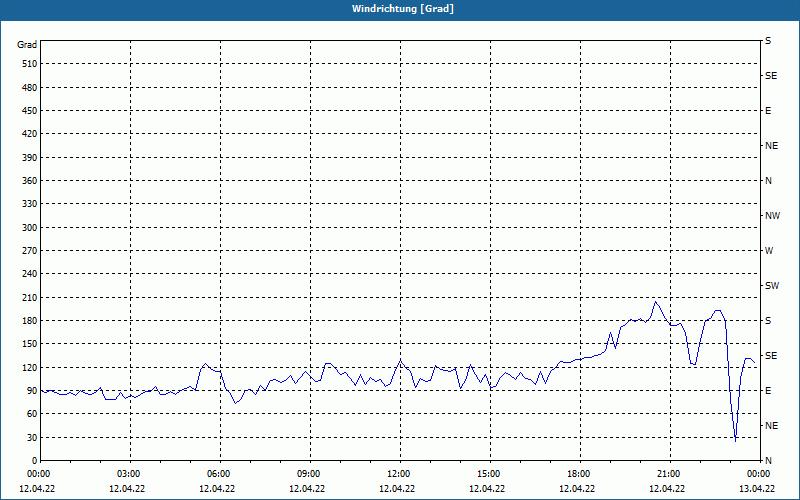The image size is (800, 500).
Task: Click the 210 value on the left axis
Action: [x=30, y=297]
